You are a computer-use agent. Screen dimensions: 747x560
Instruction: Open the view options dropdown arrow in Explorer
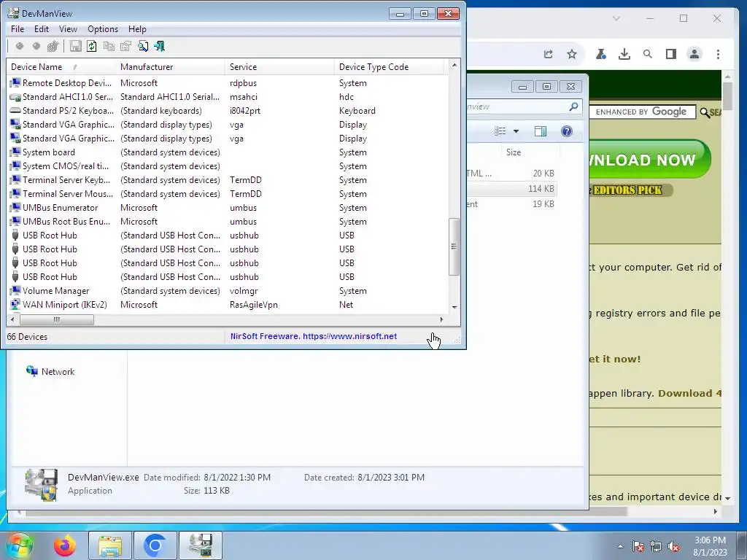pos(516,131)
